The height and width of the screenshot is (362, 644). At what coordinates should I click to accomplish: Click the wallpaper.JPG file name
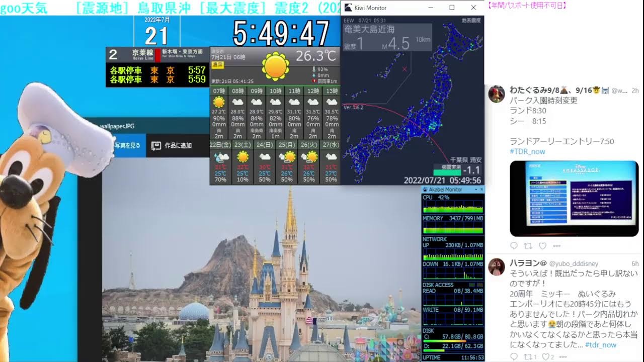118,127
